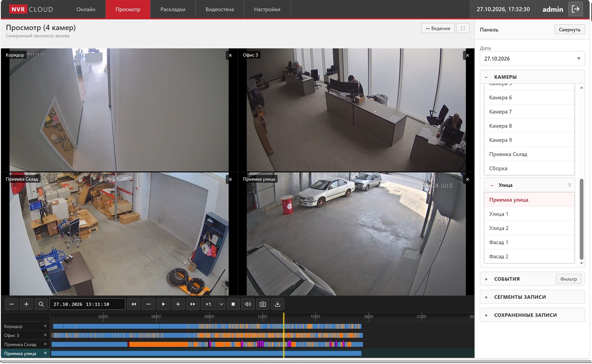Switch to the Видеостена tab
The width and height of the screenshot is (592, 364).
tap(219, 9)
